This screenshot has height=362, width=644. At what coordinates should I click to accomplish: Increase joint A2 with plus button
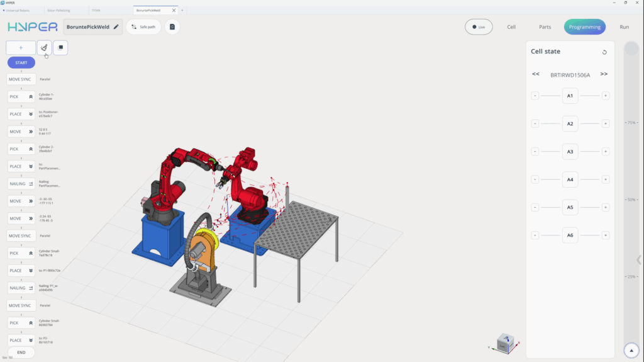606,123
